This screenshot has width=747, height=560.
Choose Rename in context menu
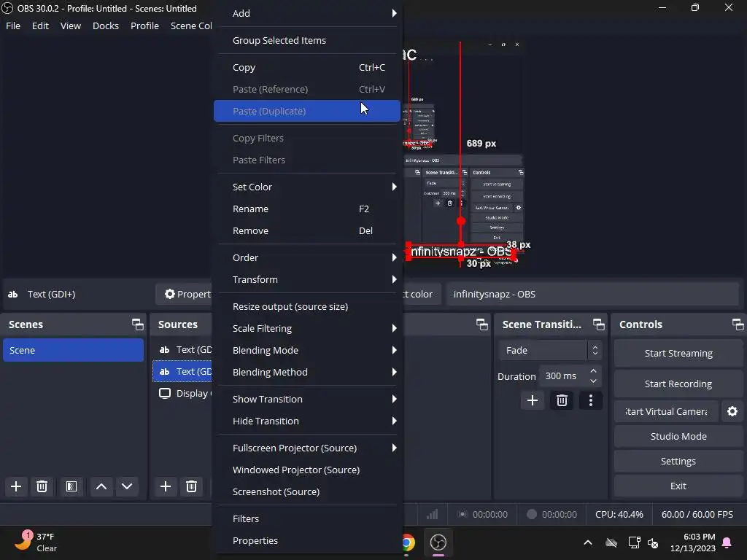click(x=307, y=209)
